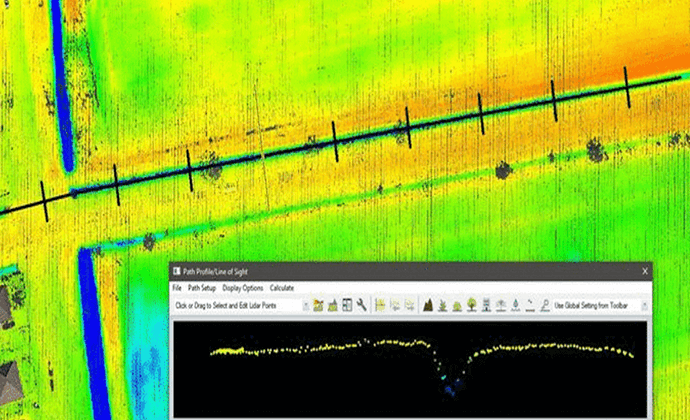Select the high vegetation tree icon

coord(472,305)
